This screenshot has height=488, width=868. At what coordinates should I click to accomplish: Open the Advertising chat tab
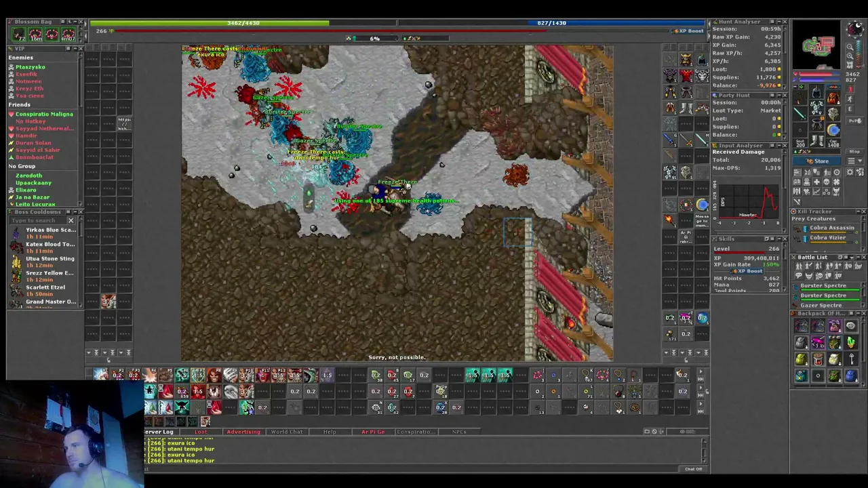243,432
